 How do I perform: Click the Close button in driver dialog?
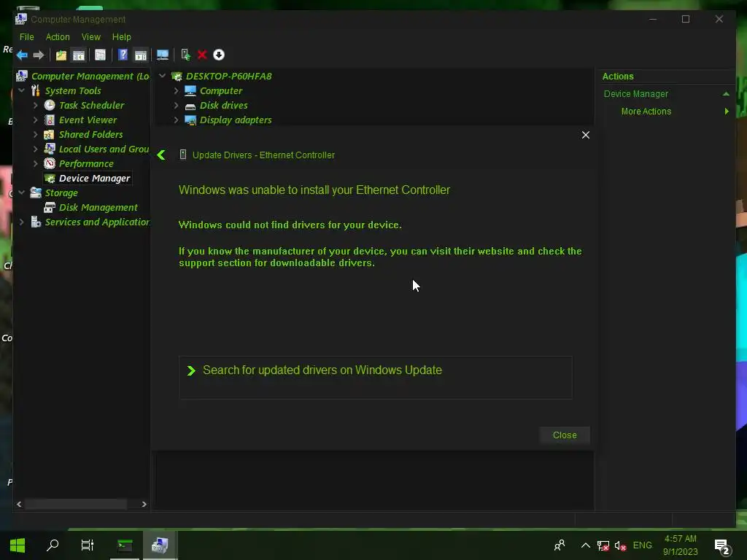point(565,435)
